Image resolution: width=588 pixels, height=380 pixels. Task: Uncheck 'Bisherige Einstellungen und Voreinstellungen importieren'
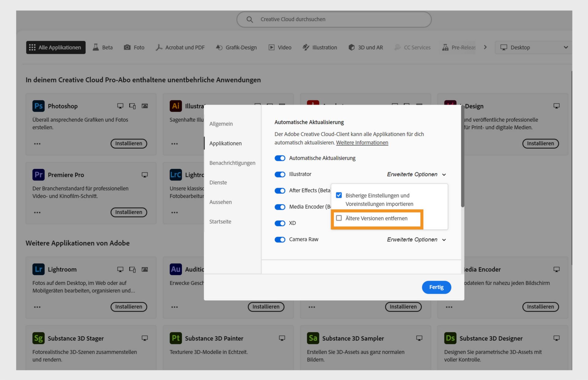[x=339, y=195]
